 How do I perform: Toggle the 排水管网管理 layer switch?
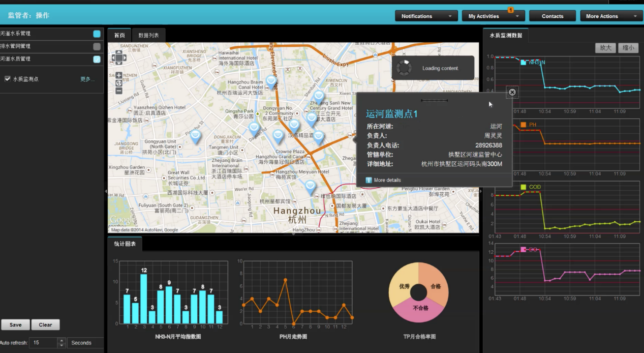coord(97,46)
